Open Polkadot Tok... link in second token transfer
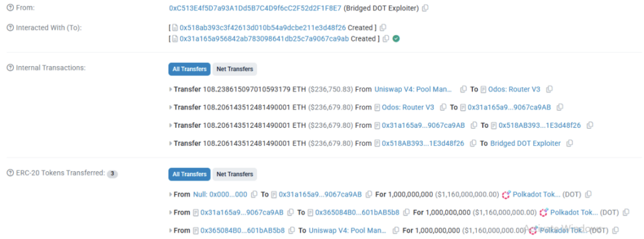 coord(574,213)
